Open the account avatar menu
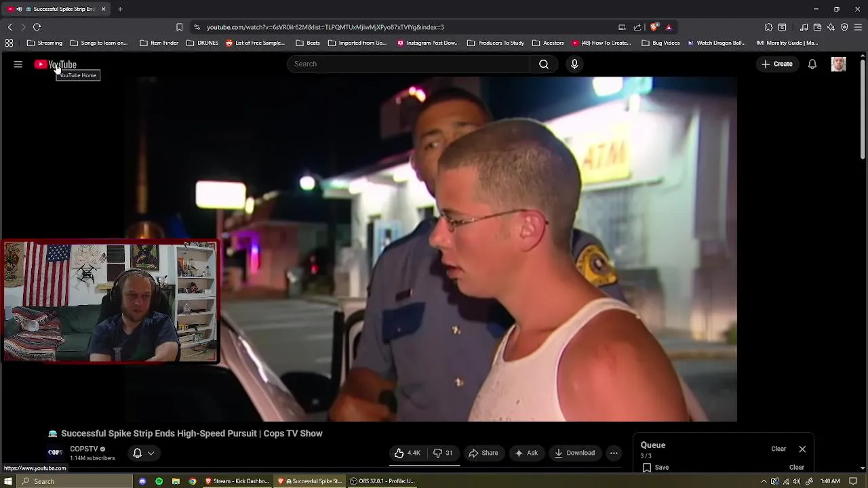This screenshot has width=868, height=488. [839, 64]
